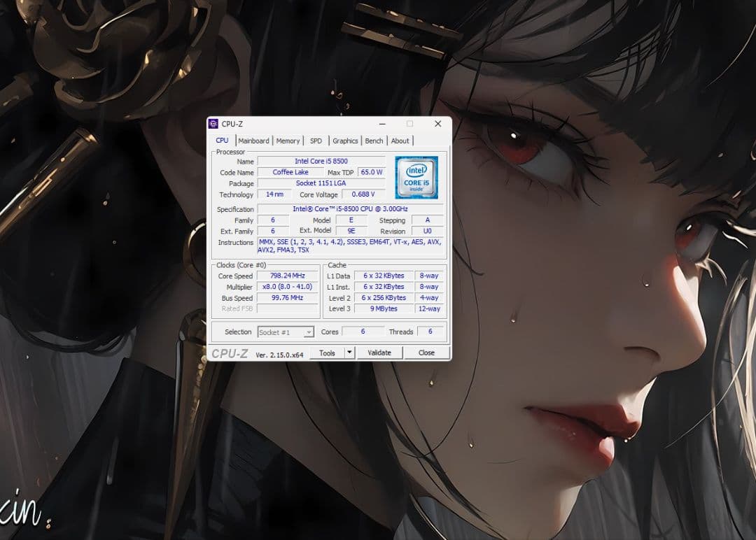Click the Ext. Model value 9E
This screenshot has height=540, width=756.
[x=351, y=231]
